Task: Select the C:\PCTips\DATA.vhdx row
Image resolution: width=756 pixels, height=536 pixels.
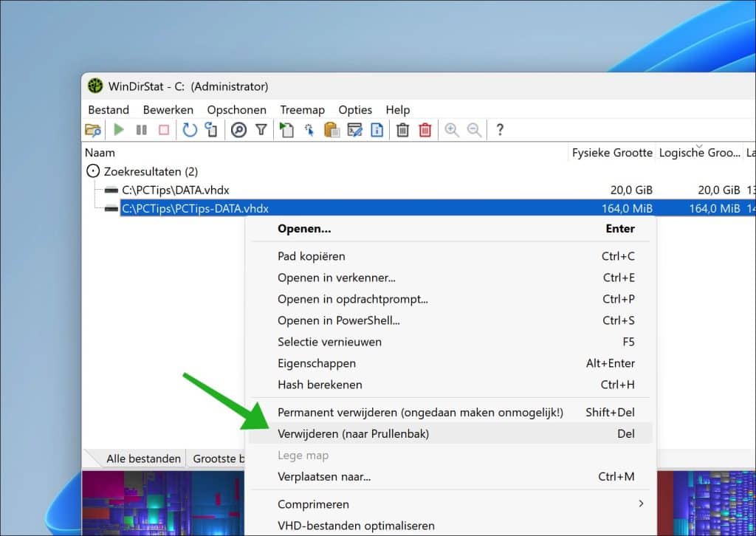Action: [x=419, y=190]
